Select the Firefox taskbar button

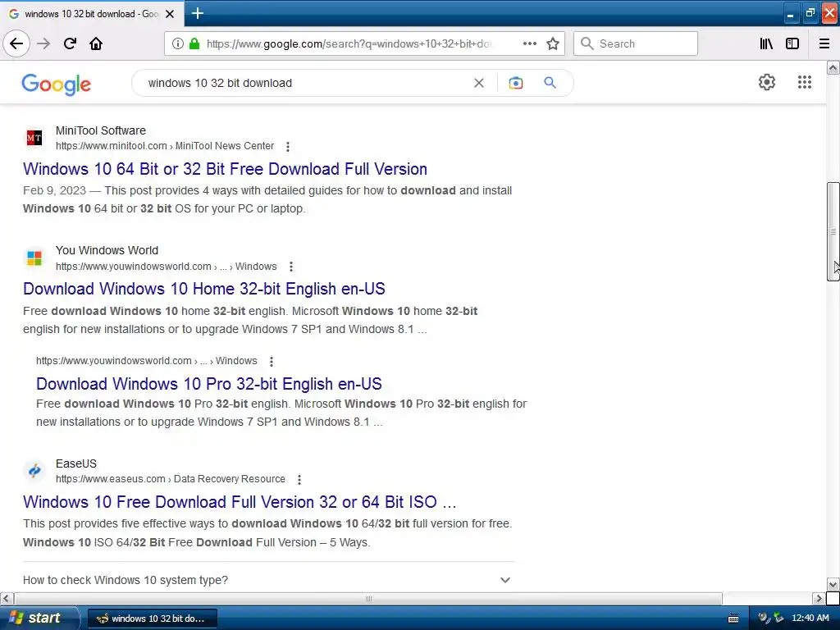[x=152, y=619]
